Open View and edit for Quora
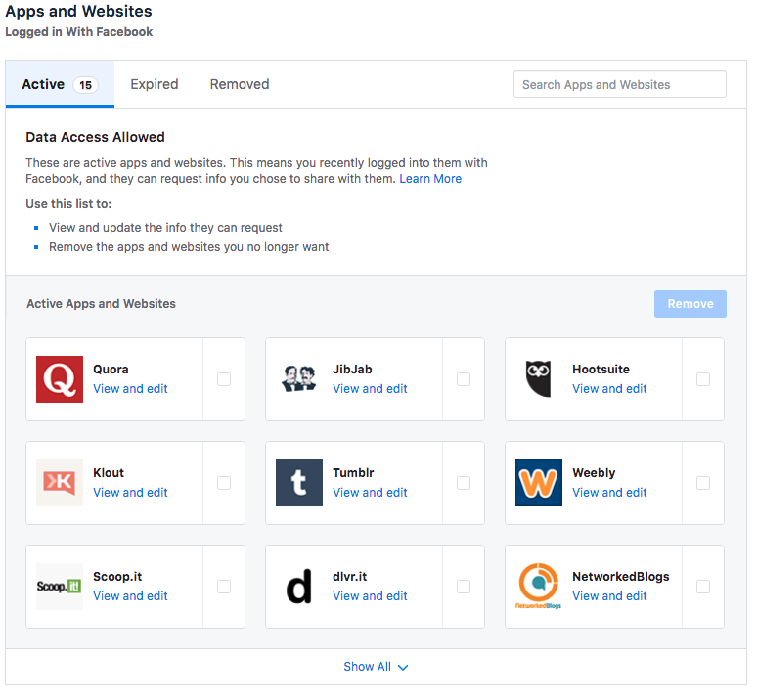 tap(130, 389)
